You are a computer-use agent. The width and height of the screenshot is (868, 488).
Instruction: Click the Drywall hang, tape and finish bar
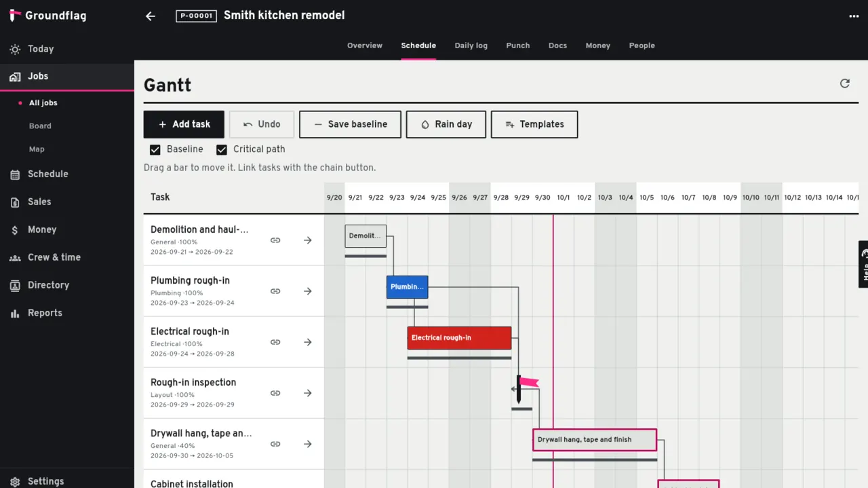pyautogui.click(x=595, y=440)
